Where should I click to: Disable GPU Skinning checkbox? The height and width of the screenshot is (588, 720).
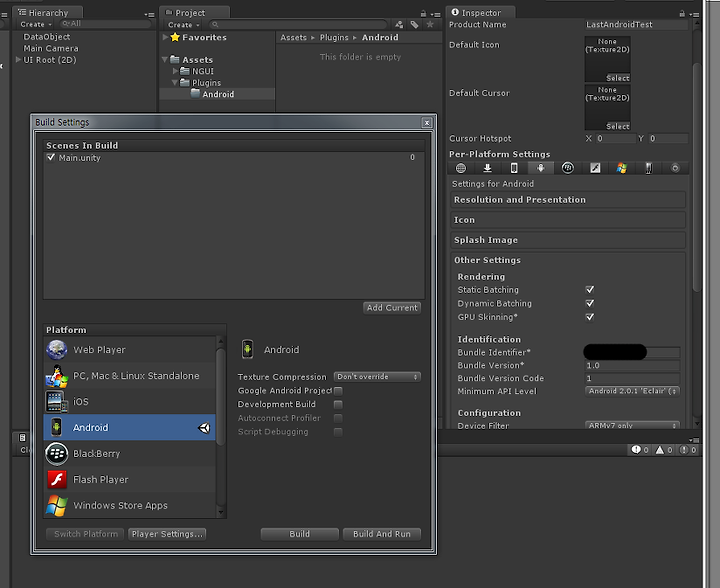point(590,317)
